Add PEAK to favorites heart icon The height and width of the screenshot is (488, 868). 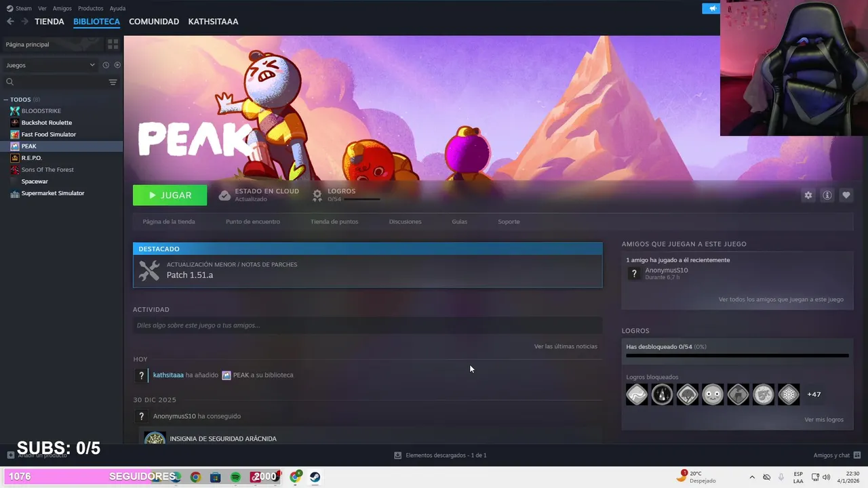tap(846, 195)
